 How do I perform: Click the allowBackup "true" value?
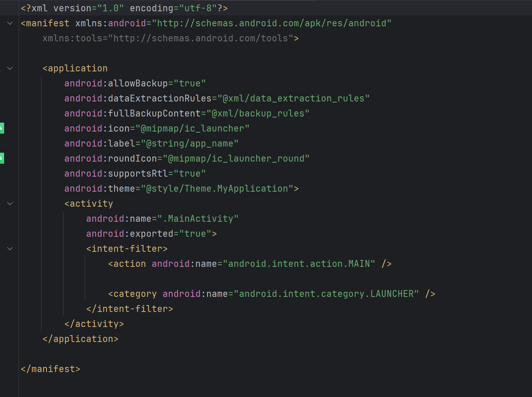tap(190, 83)
